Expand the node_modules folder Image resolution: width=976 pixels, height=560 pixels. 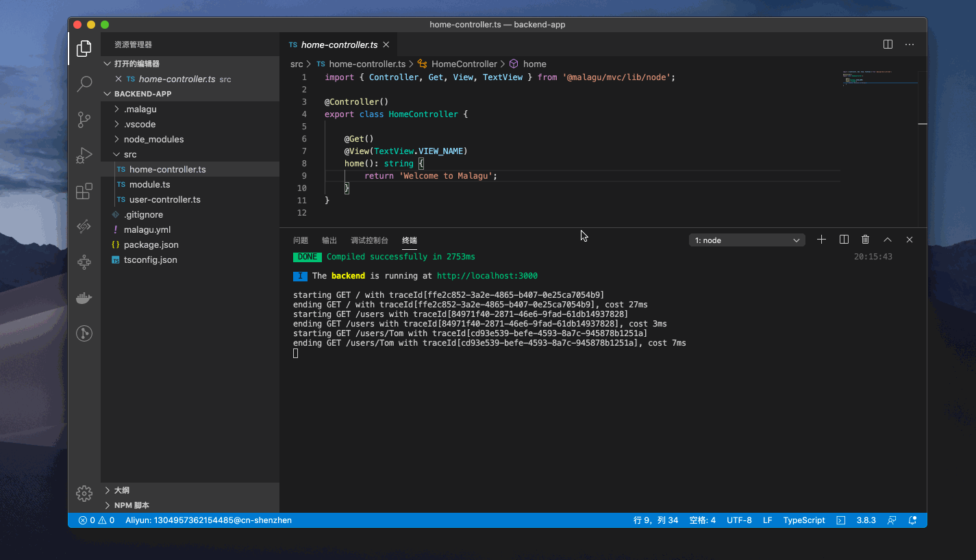point(190,139)
